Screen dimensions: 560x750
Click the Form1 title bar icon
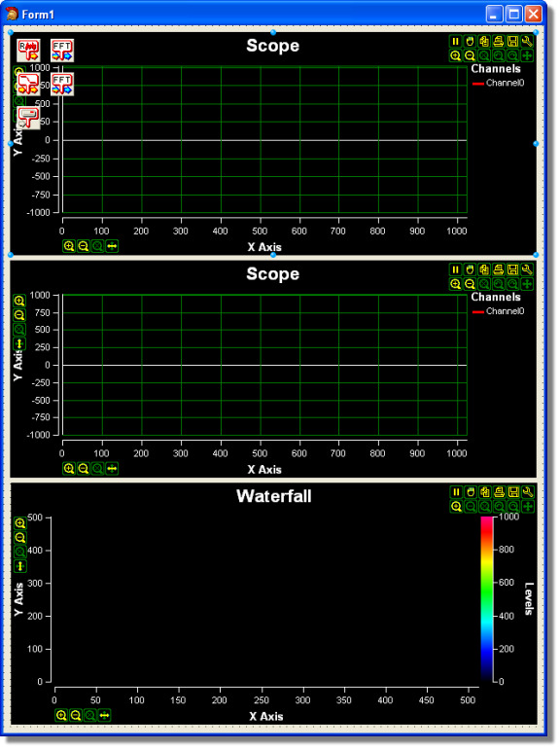[12, 15]
